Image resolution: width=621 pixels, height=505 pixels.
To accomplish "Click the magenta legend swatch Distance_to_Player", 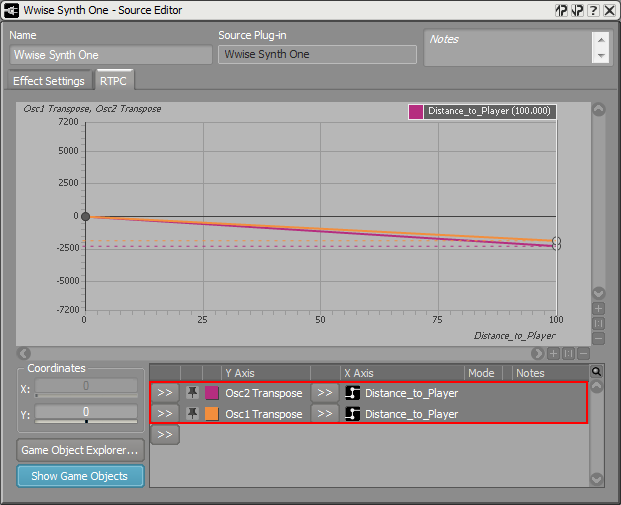I will pos(415,112).
